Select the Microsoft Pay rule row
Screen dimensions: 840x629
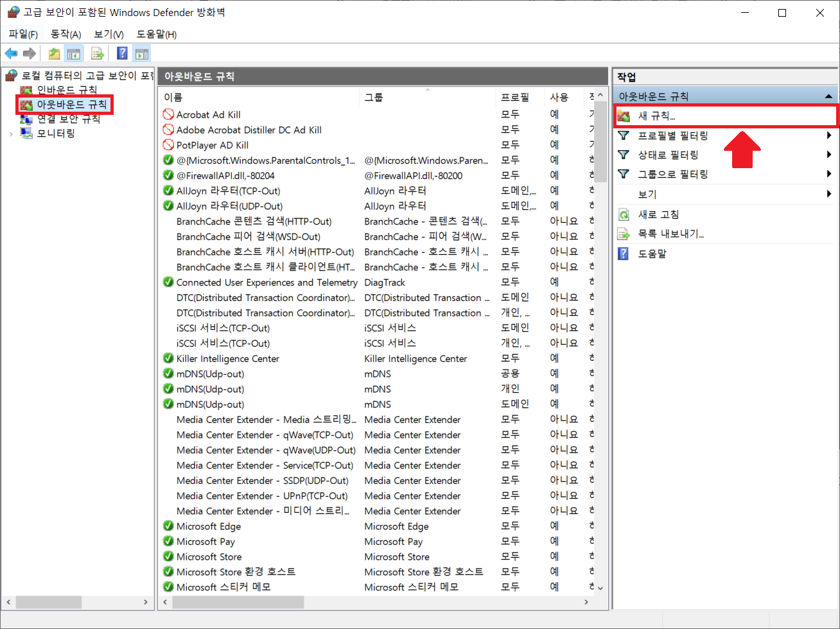click(378, 541)
